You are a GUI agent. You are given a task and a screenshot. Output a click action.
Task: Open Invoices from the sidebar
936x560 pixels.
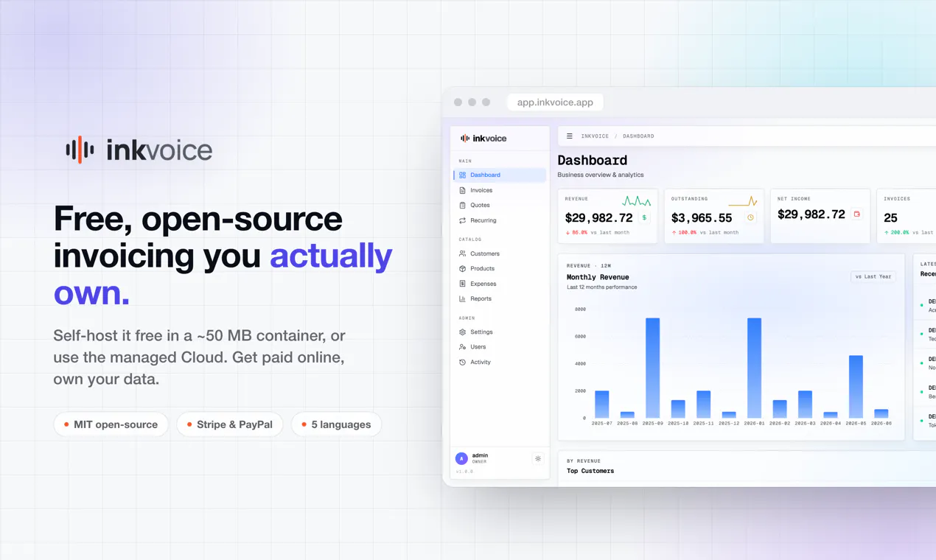coord(500,190)
